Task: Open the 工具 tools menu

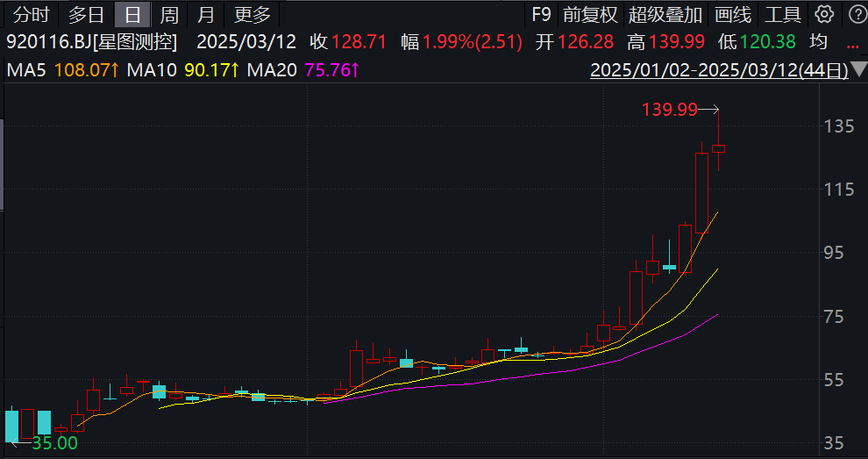Action: [x=783, y=14]
